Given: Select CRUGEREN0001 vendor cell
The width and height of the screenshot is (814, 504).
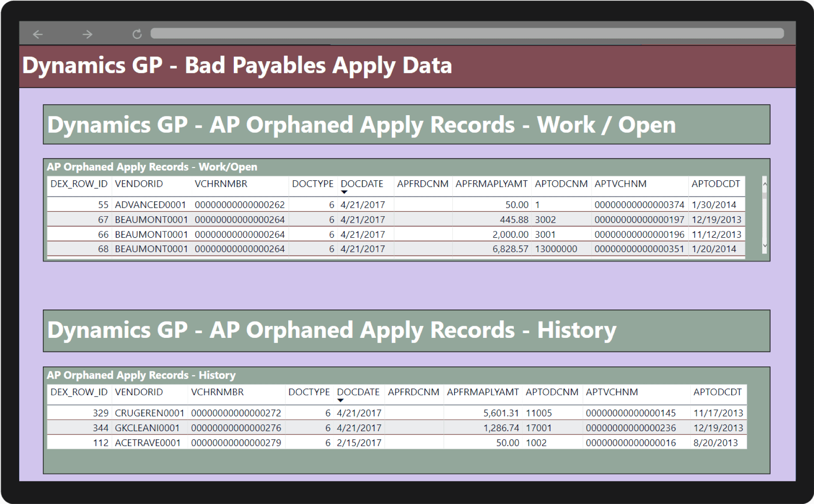Looking at the screenshot, I should 149,413.
